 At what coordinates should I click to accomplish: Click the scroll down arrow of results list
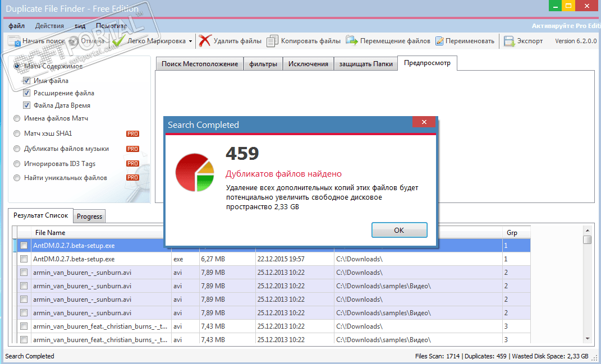point(587,339)
